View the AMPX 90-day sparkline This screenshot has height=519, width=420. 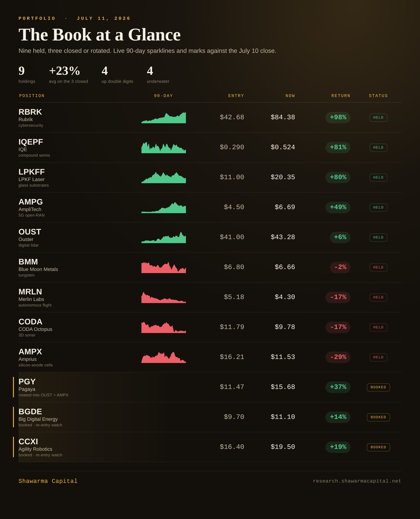pyautogui.click(x=164, y=358)
